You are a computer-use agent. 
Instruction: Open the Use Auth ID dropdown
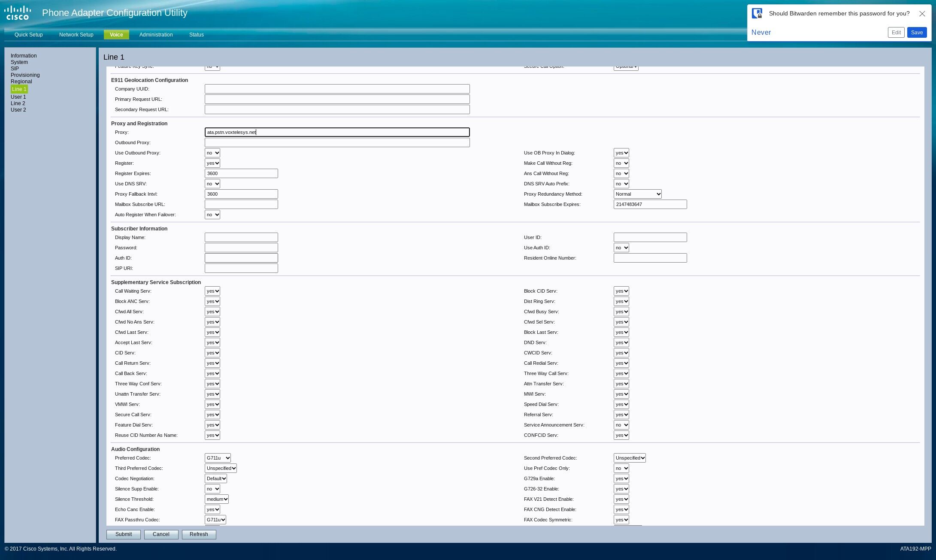[621, 248]
